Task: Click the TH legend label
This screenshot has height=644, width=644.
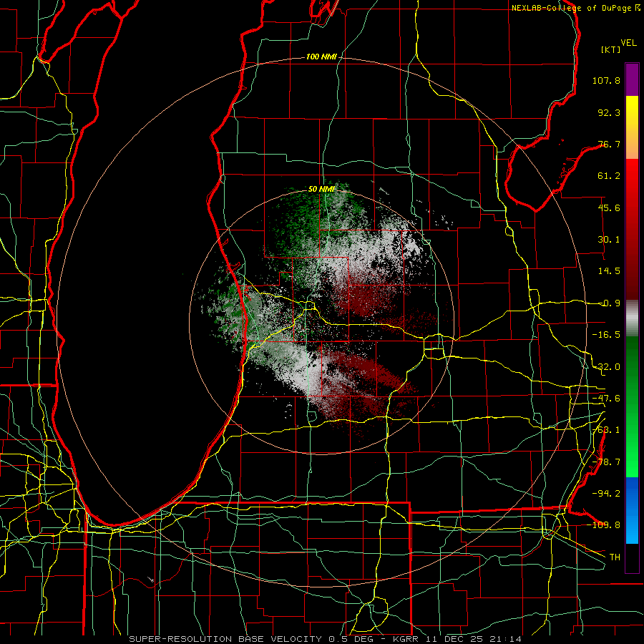Action: pyautogui.click(x=615, y=557)
